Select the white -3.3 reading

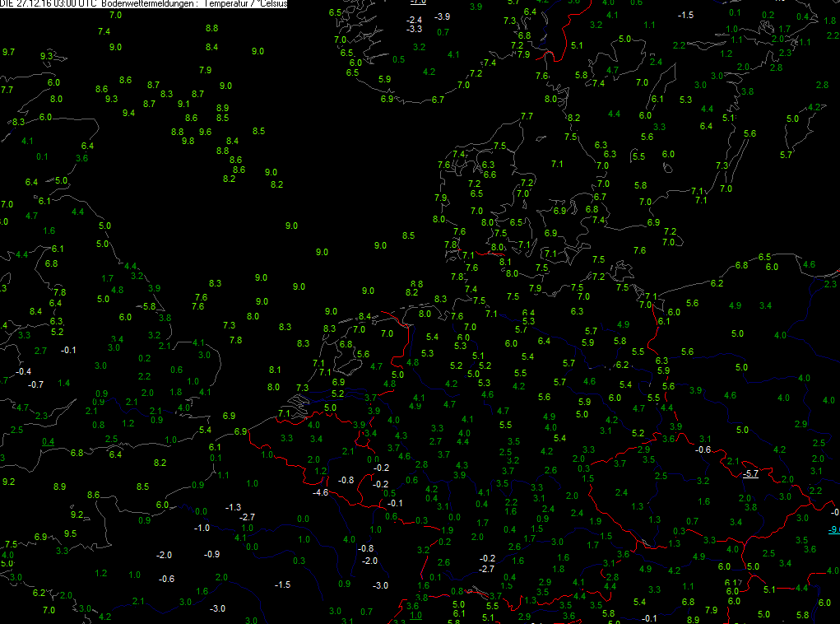click(x=414, y=30)
